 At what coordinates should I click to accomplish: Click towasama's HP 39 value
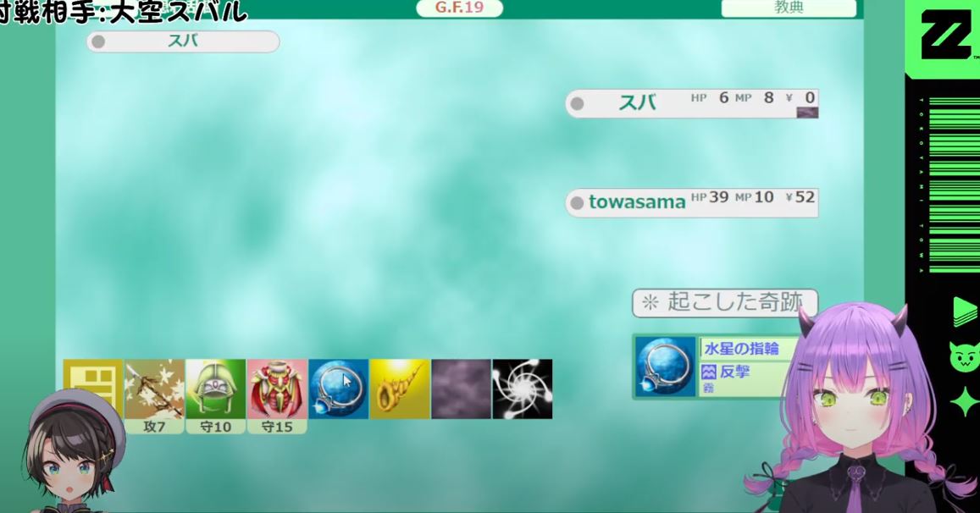(x=710, y=197)
